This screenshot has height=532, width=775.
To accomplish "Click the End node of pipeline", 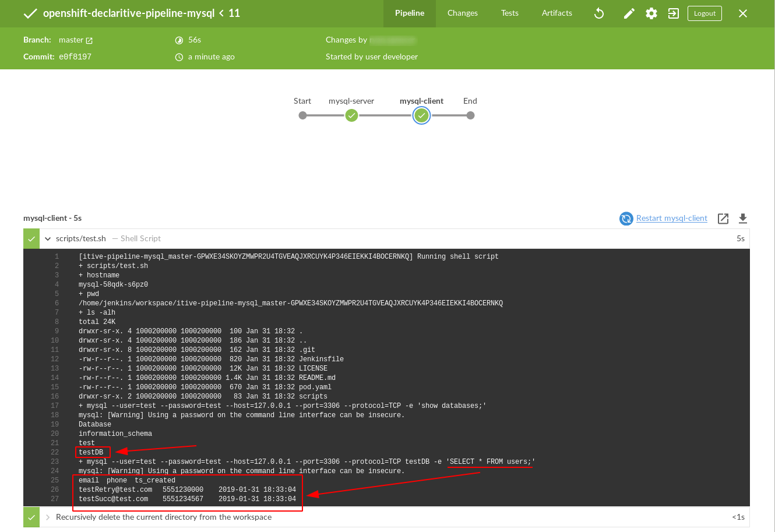I will [470, 115].
